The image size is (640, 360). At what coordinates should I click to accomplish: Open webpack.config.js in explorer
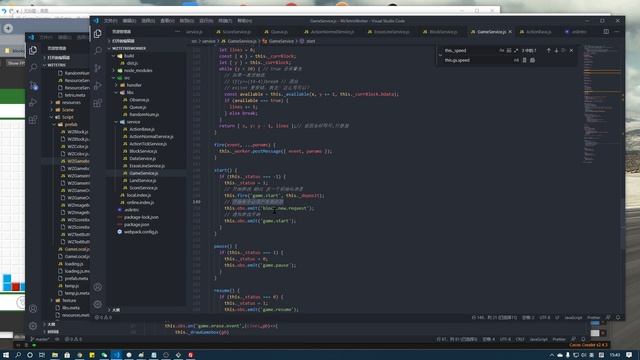pos(141,232)
